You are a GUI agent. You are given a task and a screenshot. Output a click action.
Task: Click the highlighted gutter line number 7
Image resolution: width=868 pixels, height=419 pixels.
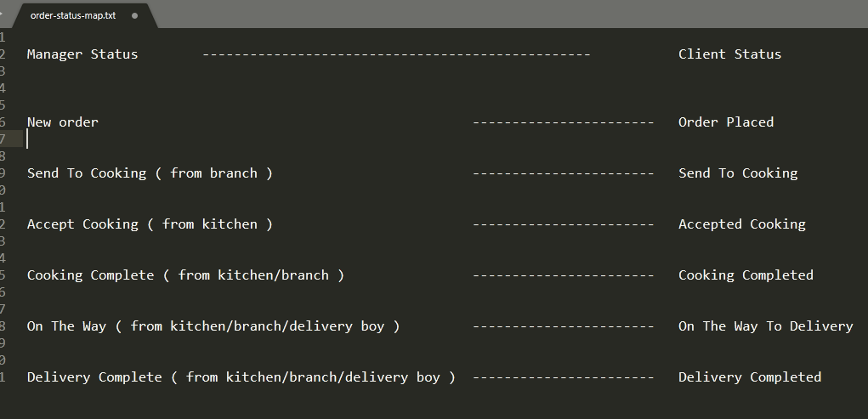(x=3, y=139)
